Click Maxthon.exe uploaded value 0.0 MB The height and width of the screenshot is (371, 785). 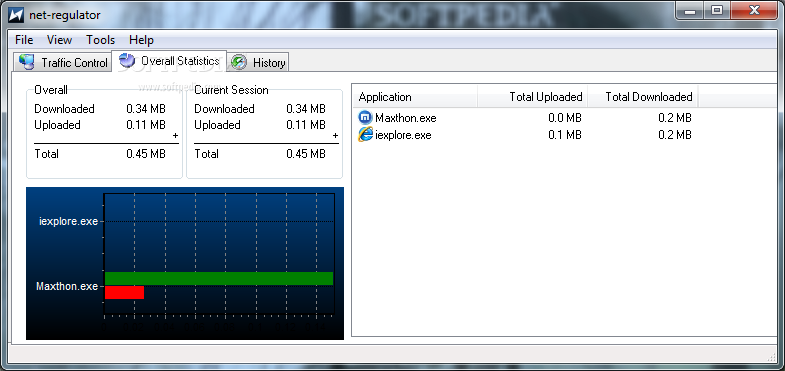pyautogui.click(x=565, y=118)
